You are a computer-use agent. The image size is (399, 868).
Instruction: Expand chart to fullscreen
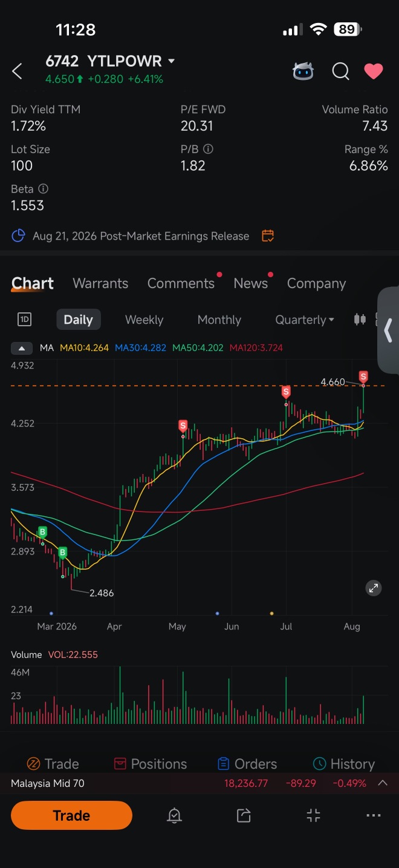coord(374,588)
